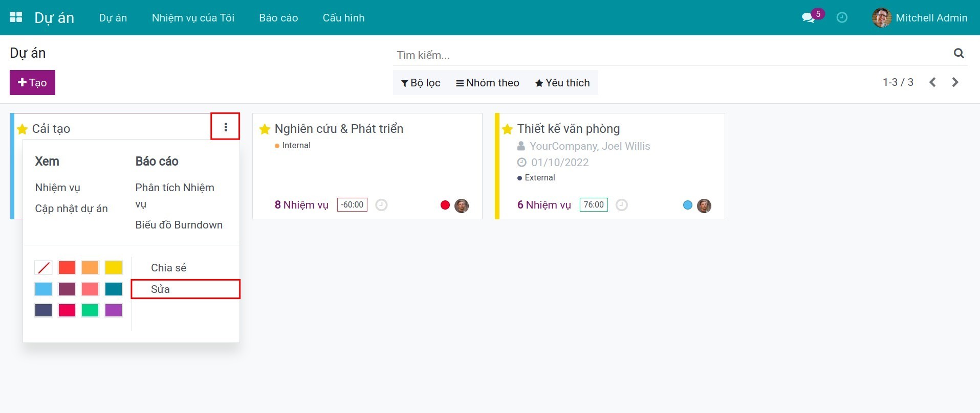Pick the green color swatch
Image resolution: width=980 pixels, height=413 pixels.
pyautogui.click(x=90, y=310)
